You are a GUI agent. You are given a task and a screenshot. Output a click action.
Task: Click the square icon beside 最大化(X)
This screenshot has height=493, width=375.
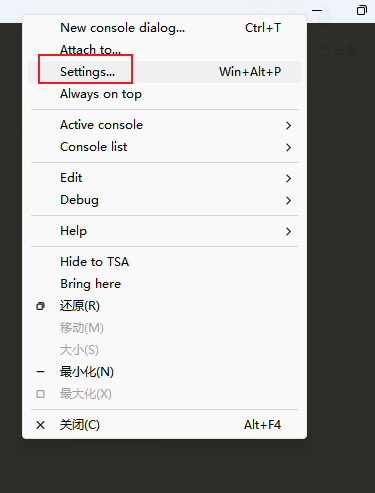[40, 394]
